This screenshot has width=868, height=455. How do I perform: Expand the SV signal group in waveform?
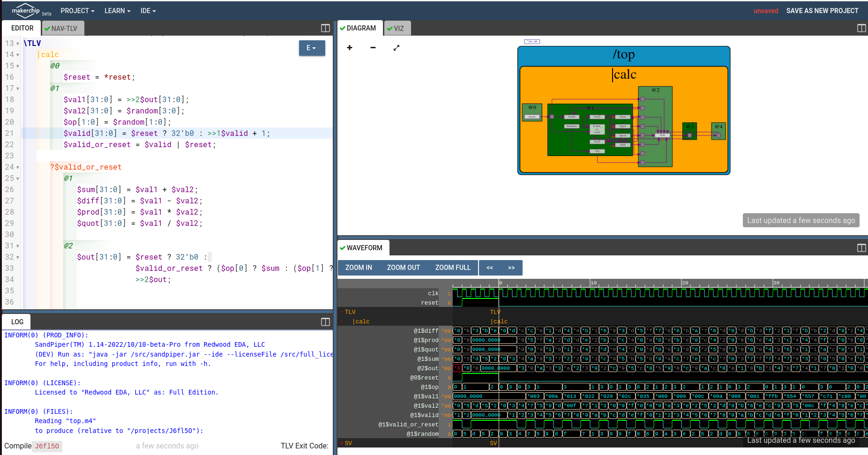342,443
